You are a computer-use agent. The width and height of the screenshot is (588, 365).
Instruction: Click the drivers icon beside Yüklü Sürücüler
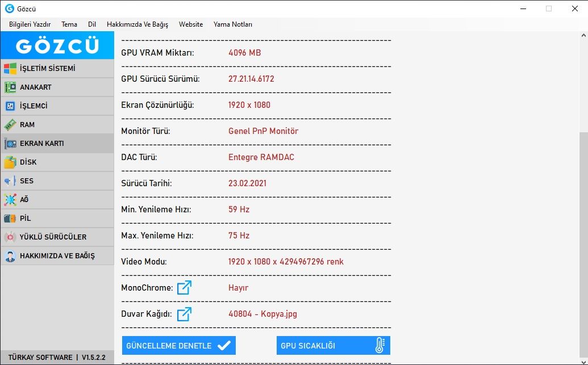(x=10, y=237)
